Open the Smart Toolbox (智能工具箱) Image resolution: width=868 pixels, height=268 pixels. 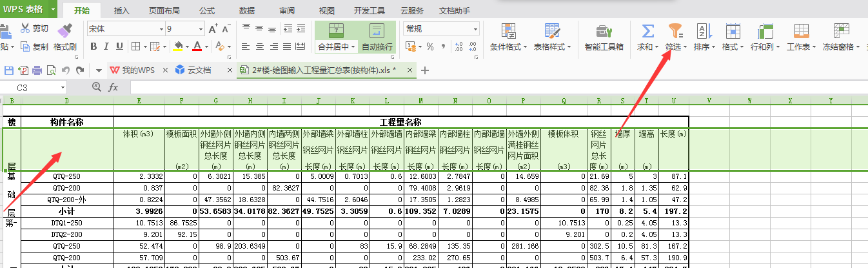[x=604, y=37]
